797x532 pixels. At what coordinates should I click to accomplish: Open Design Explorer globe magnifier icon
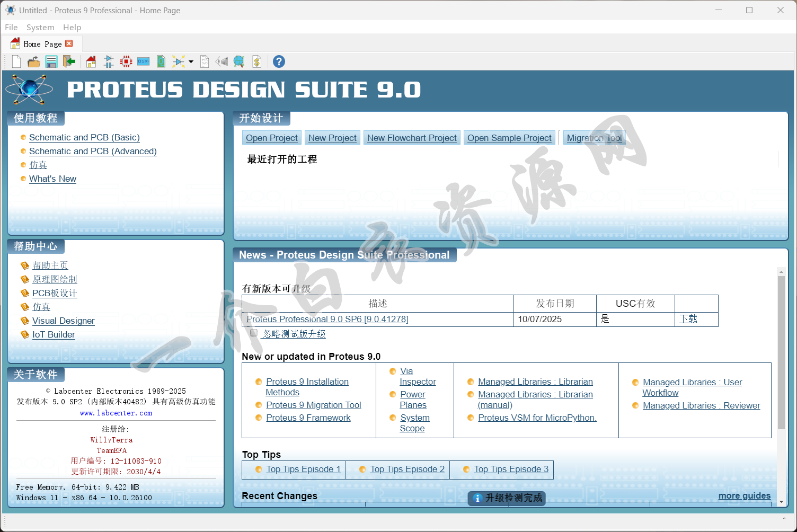[x=239, y=62]
